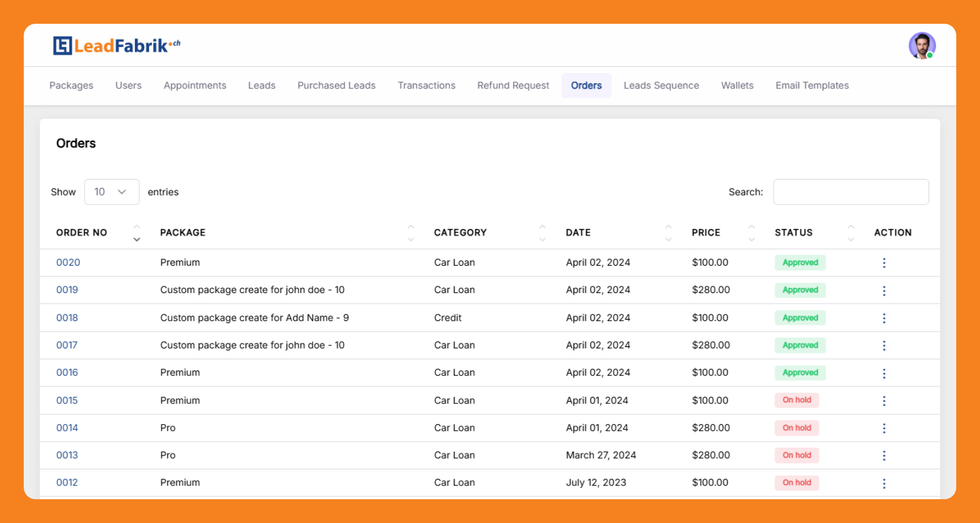Viewport: 980px width, 523px height.
Task: Open action menu for order 0012
Action: pyautogui.click(x=884, y=483)
